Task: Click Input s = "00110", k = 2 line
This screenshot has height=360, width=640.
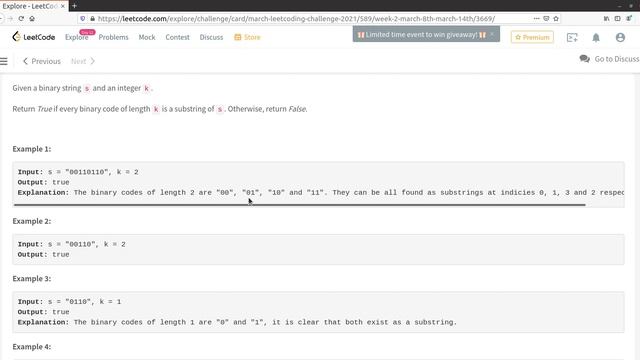Action: tap(71, 244)
